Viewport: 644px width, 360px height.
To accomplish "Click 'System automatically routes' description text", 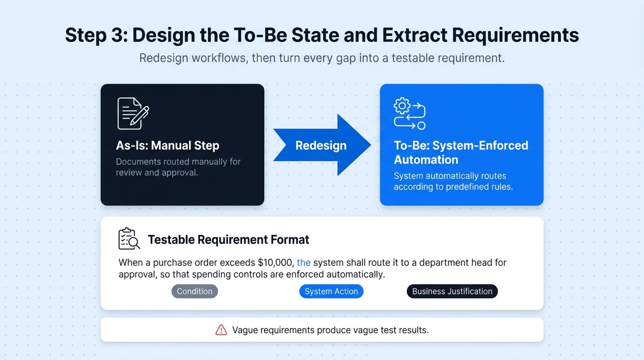I will 453,181.
